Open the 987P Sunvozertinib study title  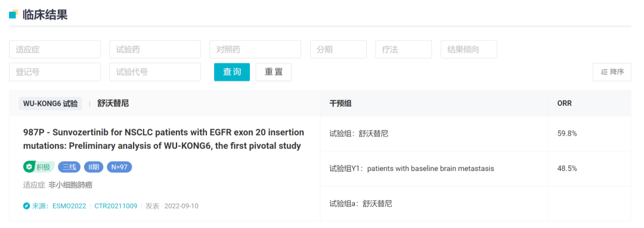click(164, 139)
